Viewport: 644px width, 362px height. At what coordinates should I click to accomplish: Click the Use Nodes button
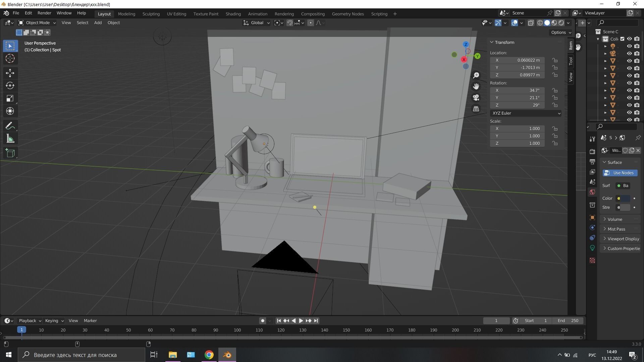[x=620, y=173]
